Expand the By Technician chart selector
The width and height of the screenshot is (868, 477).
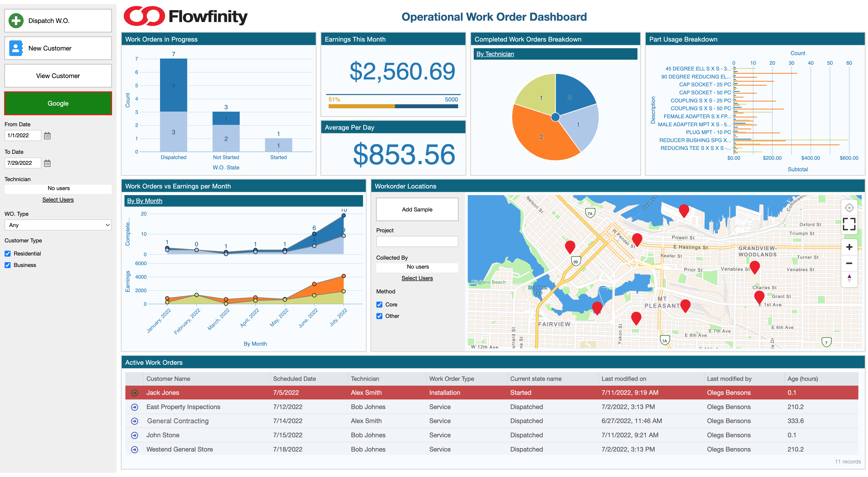tap(495, 53)
